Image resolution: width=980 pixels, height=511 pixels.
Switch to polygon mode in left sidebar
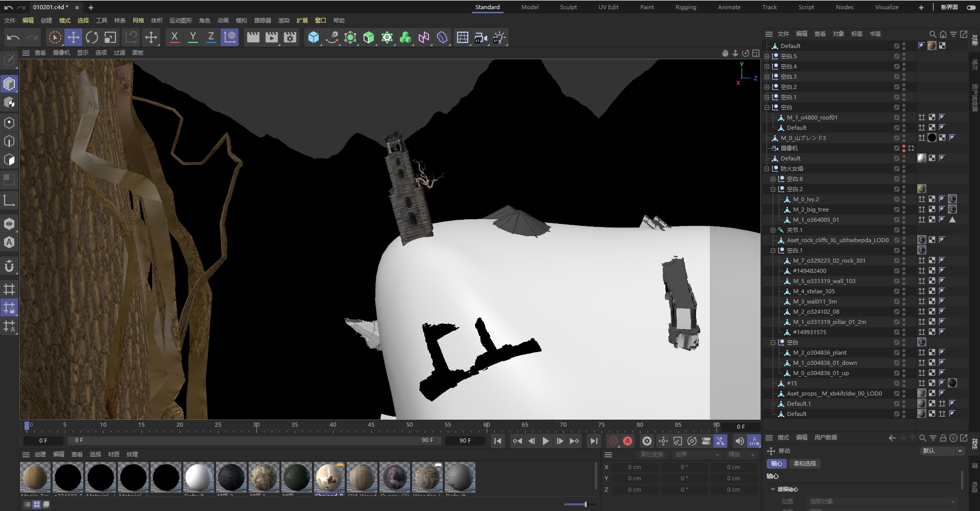[9, 159]
